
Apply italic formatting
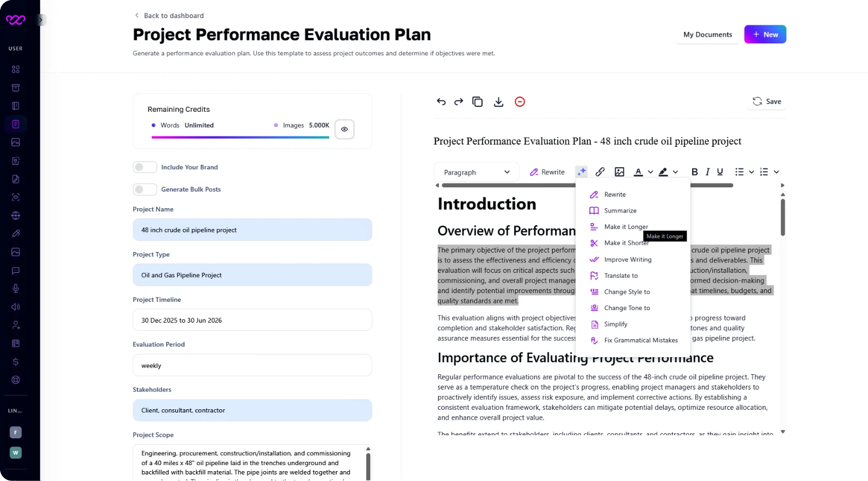click(x=708, y=172)
